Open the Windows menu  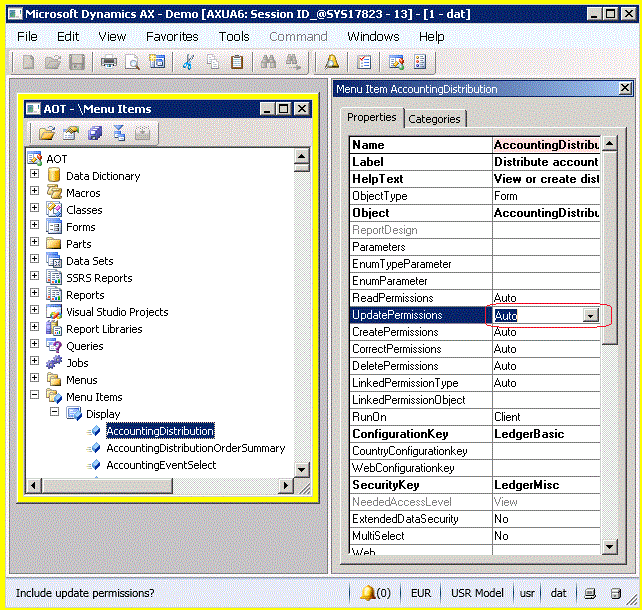point(373,36)
